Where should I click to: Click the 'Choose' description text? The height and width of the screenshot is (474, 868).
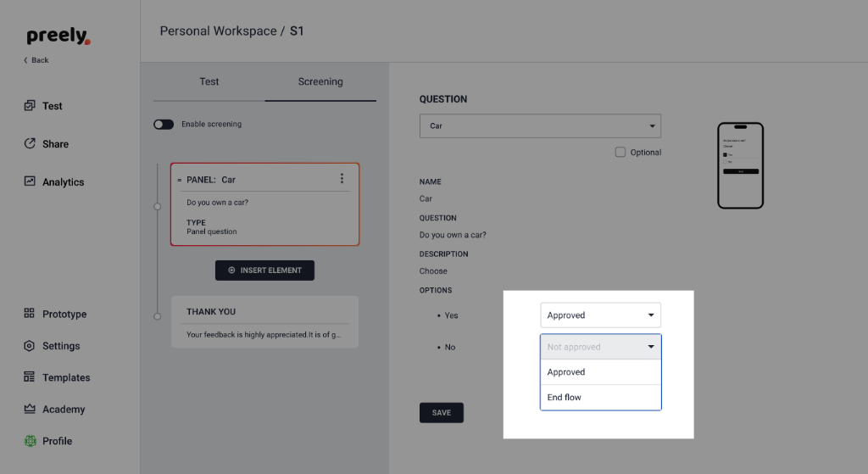coord(433,270)
